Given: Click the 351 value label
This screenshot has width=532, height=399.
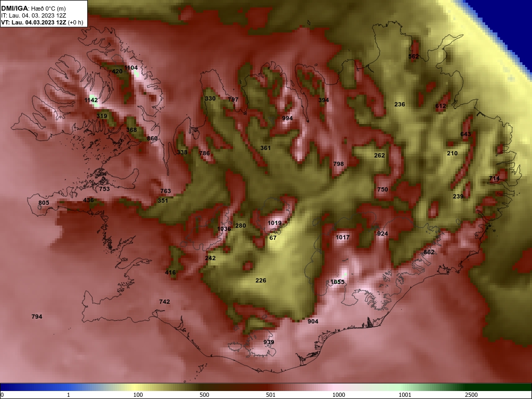Looking at the screenshot, I should (x=163, y=201).
